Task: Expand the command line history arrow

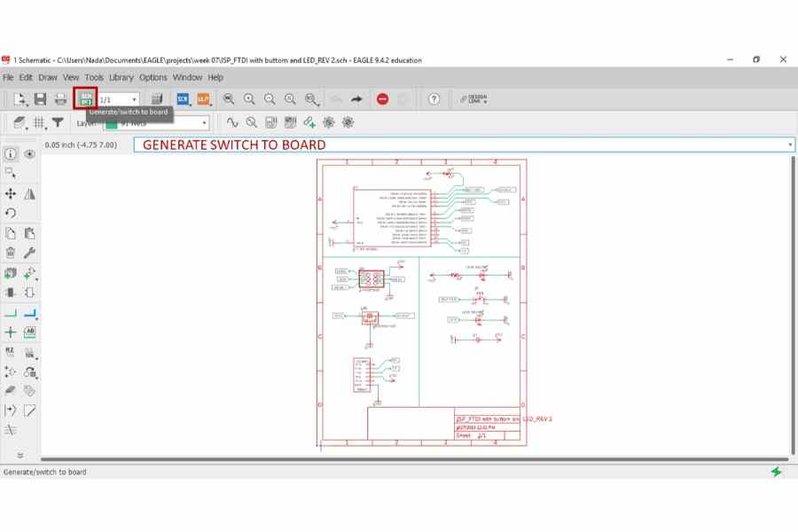Action: pos(790,145)
